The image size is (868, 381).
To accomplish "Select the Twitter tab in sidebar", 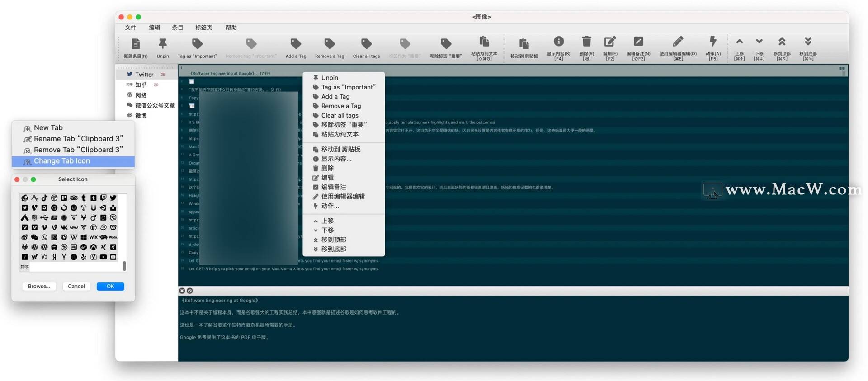I will pos(146,75).
